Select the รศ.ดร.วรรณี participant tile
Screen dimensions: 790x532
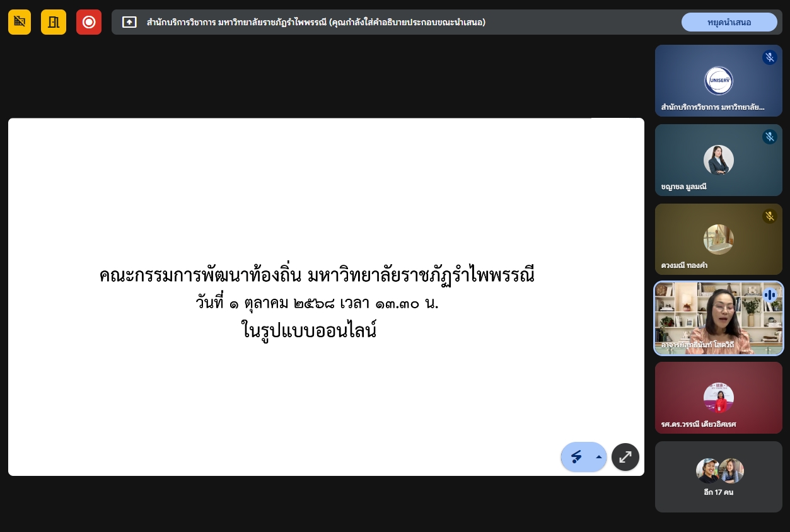pos(718,398)
